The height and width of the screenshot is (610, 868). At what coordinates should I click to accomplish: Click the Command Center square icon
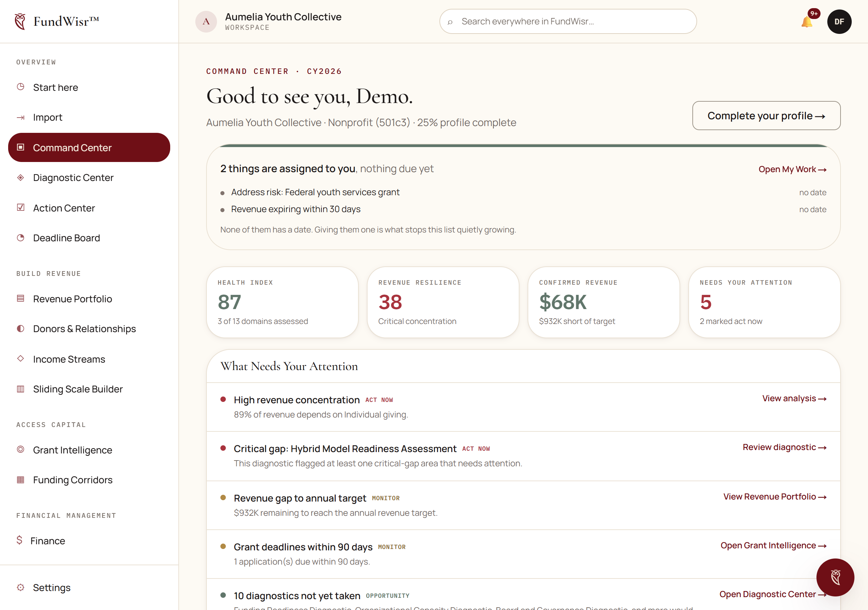(21, 147)
